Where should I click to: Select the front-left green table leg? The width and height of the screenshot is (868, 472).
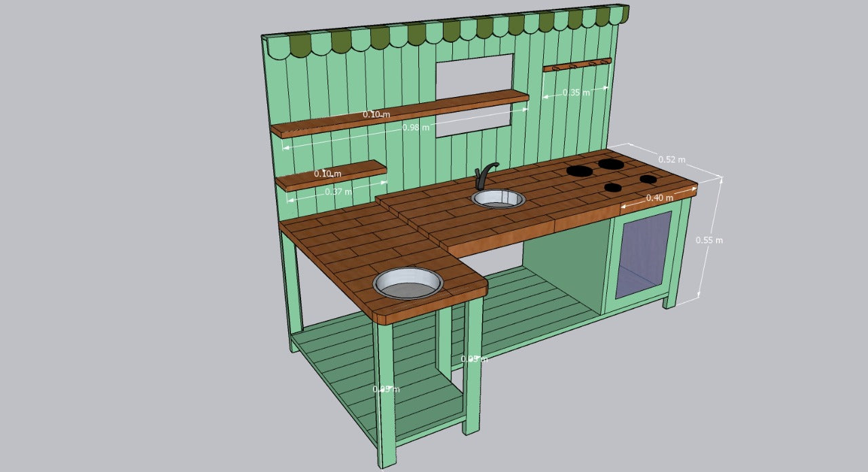(x=385, y=393)
